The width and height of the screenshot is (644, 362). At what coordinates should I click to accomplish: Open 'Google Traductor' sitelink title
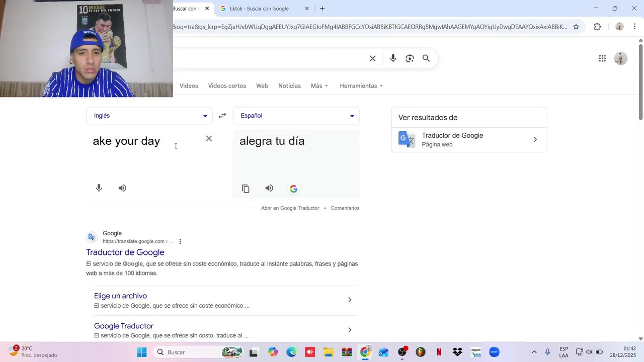click(x=124, y=326)
